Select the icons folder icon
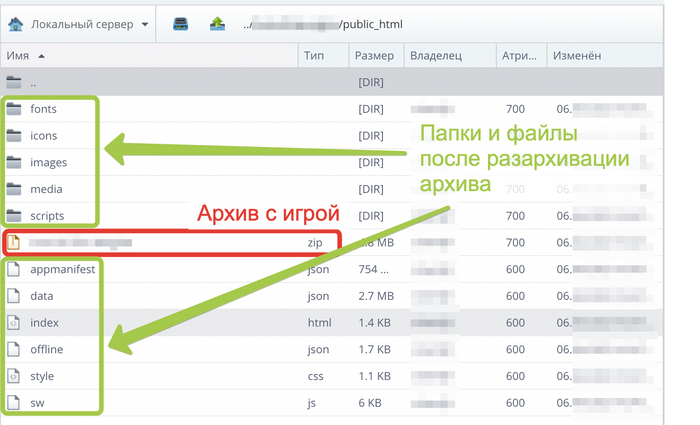 [x=14, y=136]
